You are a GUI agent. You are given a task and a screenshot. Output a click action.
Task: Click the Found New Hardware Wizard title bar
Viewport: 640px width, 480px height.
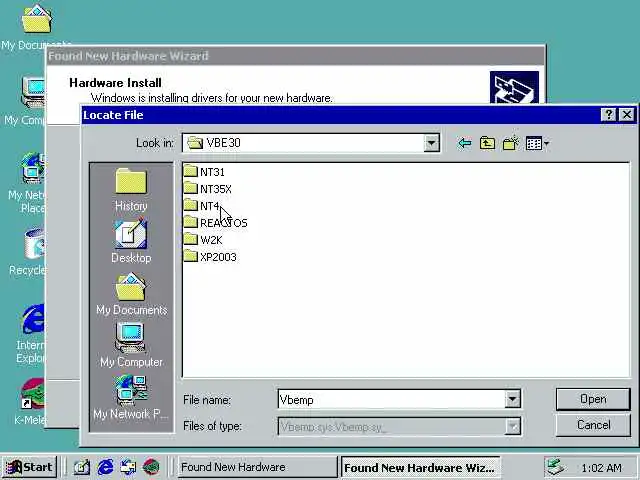[x=296, y=56]
